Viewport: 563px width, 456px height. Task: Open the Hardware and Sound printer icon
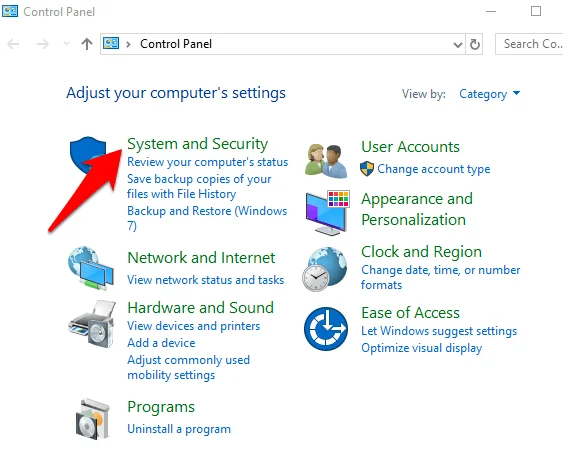[x=92, y=324]
